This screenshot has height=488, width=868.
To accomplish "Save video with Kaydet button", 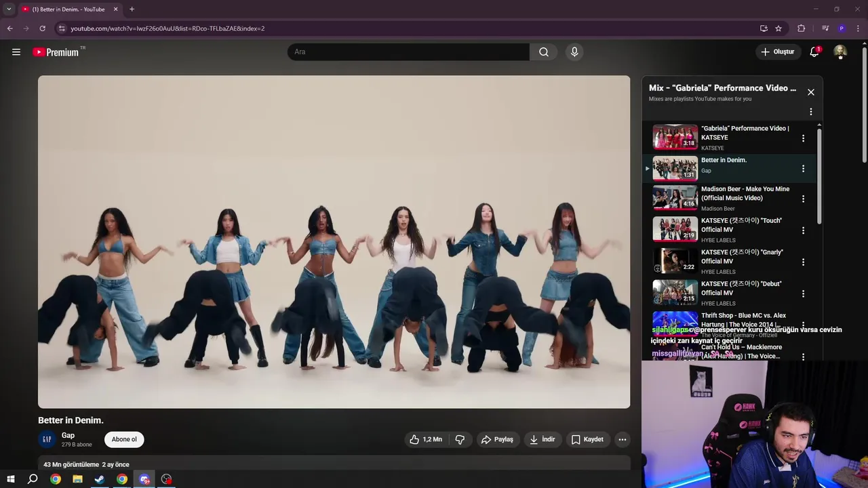I will click(587, 440).
